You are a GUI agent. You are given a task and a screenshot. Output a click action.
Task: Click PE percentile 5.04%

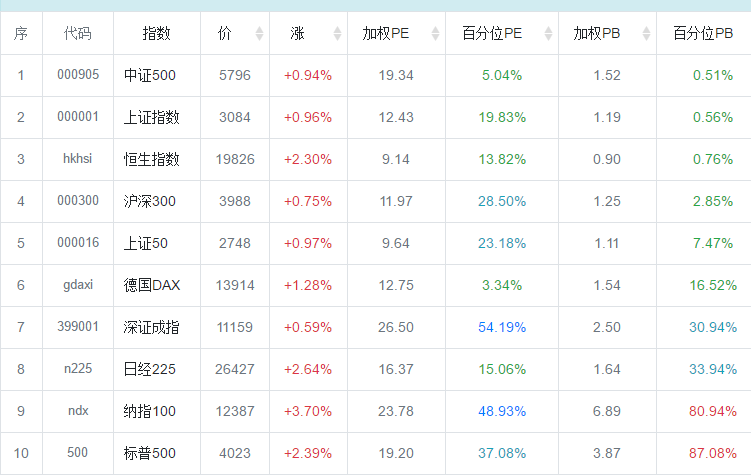point(502,76)
